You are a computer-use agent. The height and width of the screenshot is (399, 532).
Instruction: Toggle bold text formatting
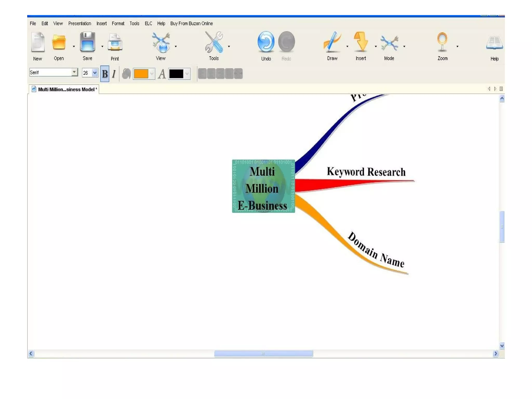point(105,74)
